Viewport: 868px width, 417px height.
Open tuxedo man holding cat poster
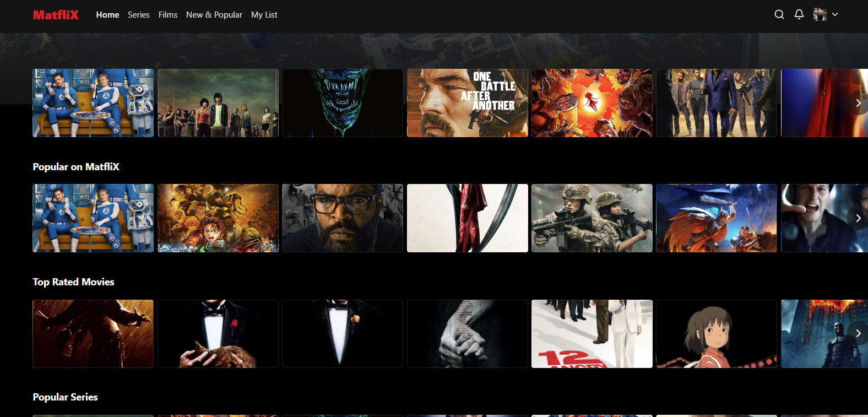tap(218, 334)
